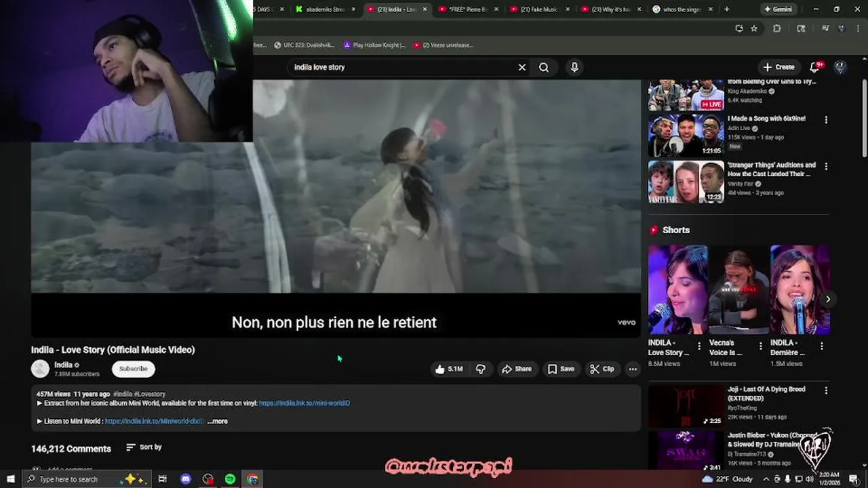
Task: Save the video to a playlist
Action: [561, 369]
